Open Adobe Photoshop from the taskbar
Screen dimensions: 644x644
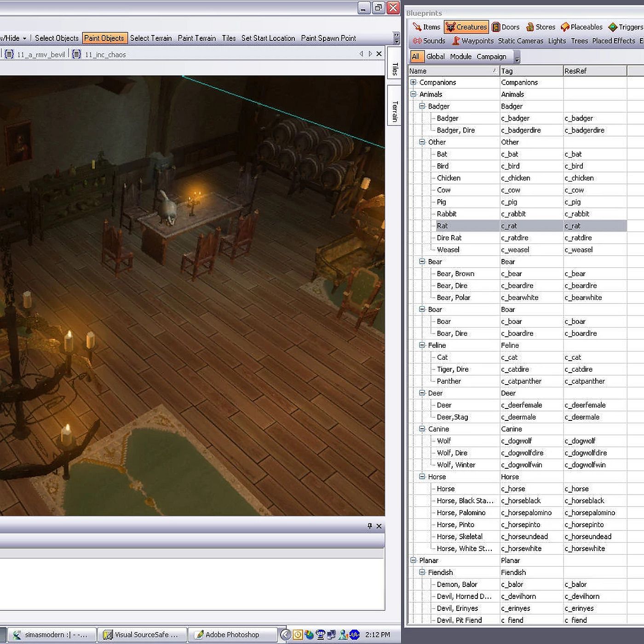coord(232,635)
